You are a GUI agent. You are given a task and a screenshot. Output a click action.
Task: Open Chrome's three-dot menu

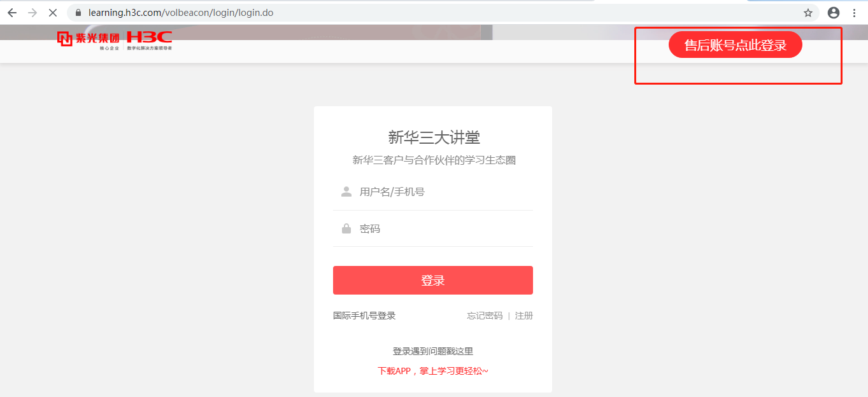[854, 13]
